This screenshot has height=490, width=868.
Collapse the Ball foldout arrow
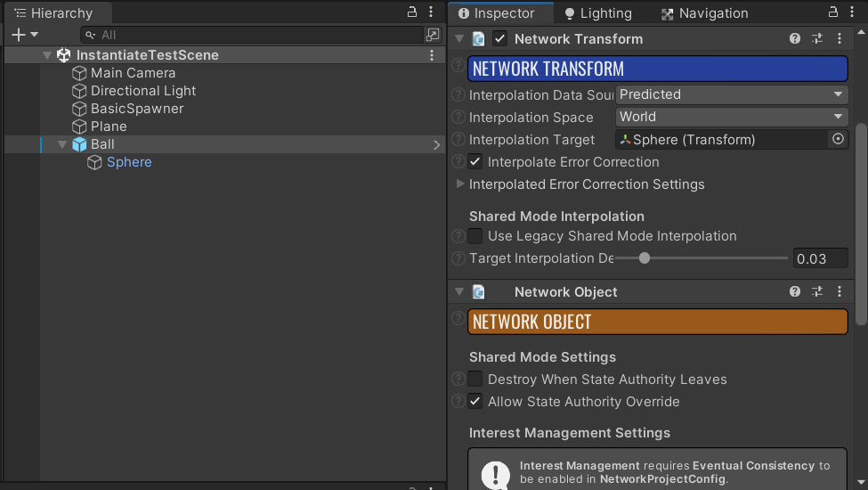click(62, 144)
